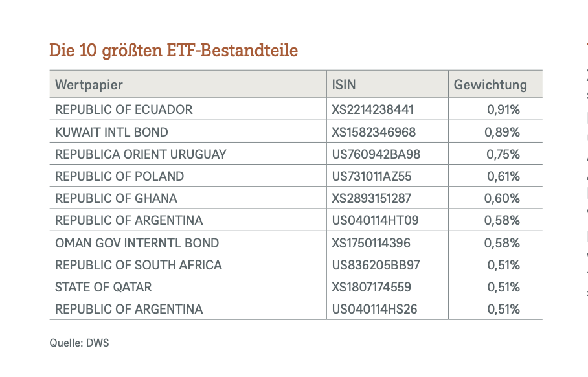Select ISIN XS1582346968
This screenshot has width=588, height=377.
374,132
